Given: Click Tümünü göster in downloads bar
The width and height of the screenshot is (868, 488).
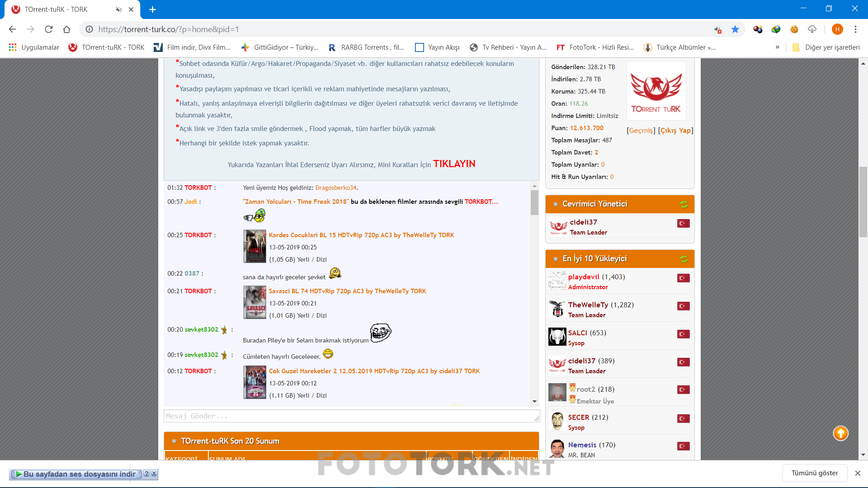Looking at the screenshot, I should click(815, 473).
